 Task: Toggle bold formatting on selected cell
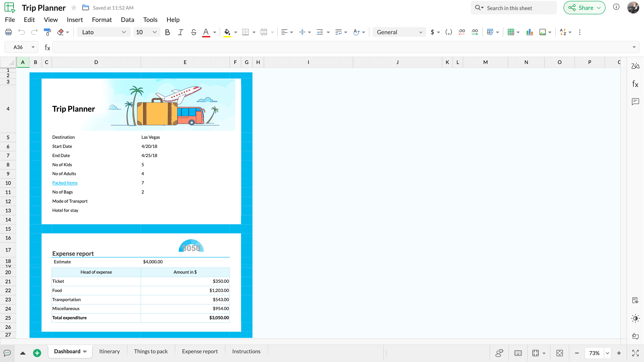pyautogui.click(x=167, y=32)
